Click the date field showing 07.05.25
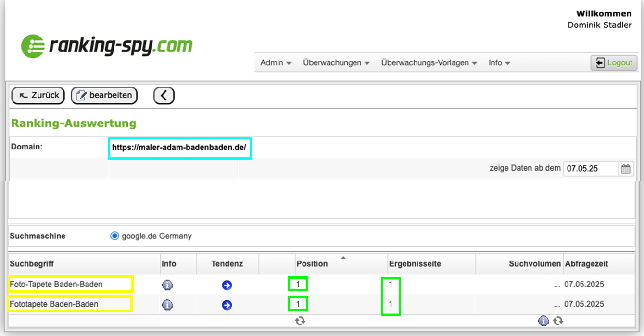The width and height of the screenshot is (644, 336). (x=590, y=169)
